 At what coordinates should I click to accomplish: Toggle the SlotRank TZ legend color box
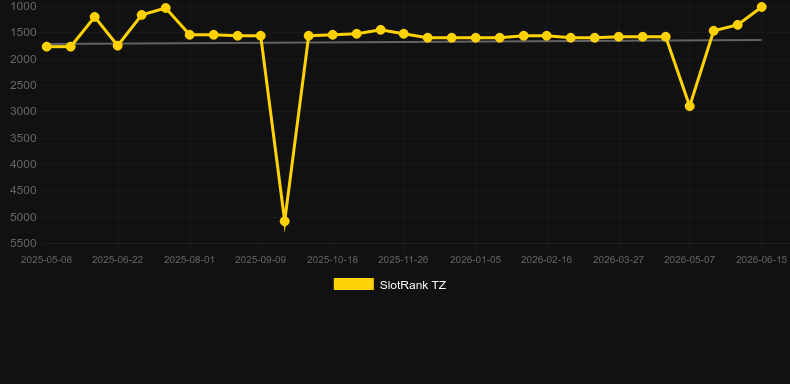tap(354, 284)
